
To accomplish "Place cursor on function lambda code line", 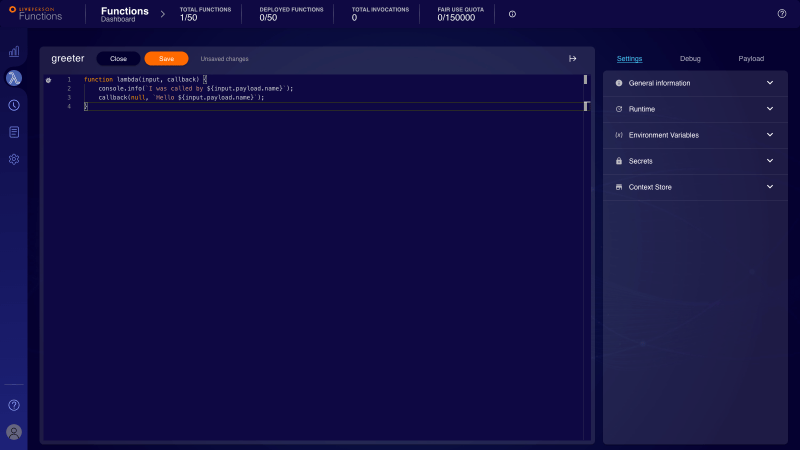I will click(x=145, y=80).
